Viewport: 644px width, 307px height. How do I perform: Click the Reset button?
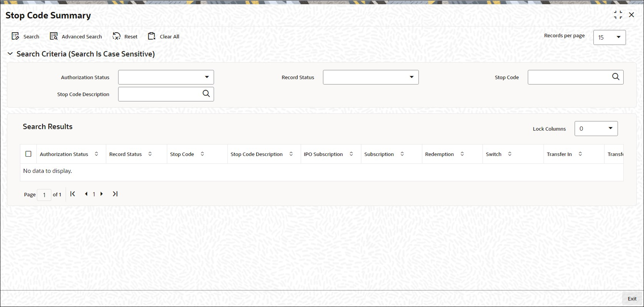pos(125,36)
